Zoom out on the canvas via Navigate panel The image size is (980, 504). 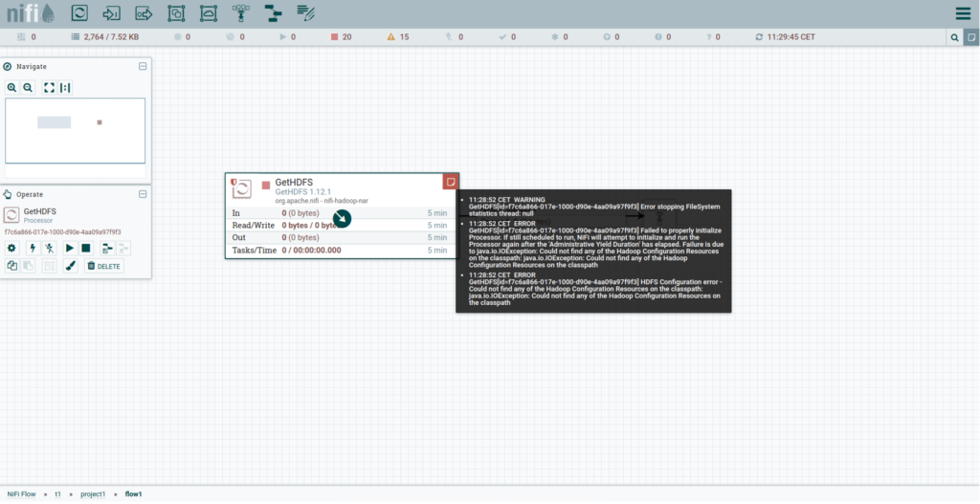pyautogui.click(x=28, y=88)
